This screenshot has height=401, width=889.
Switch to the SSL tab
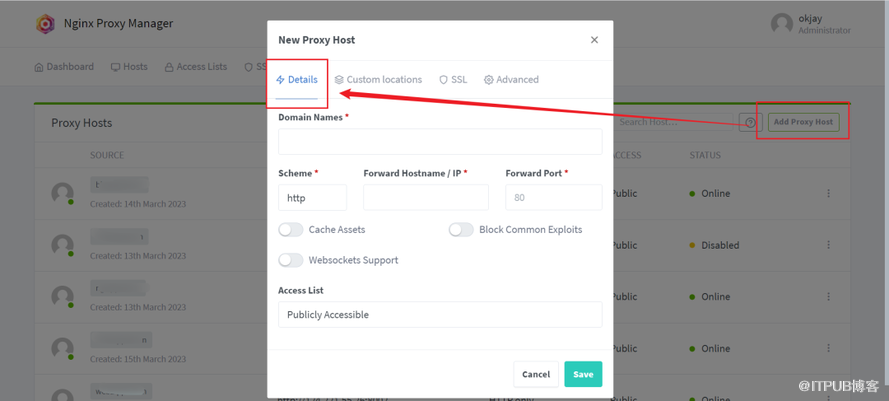453,80
